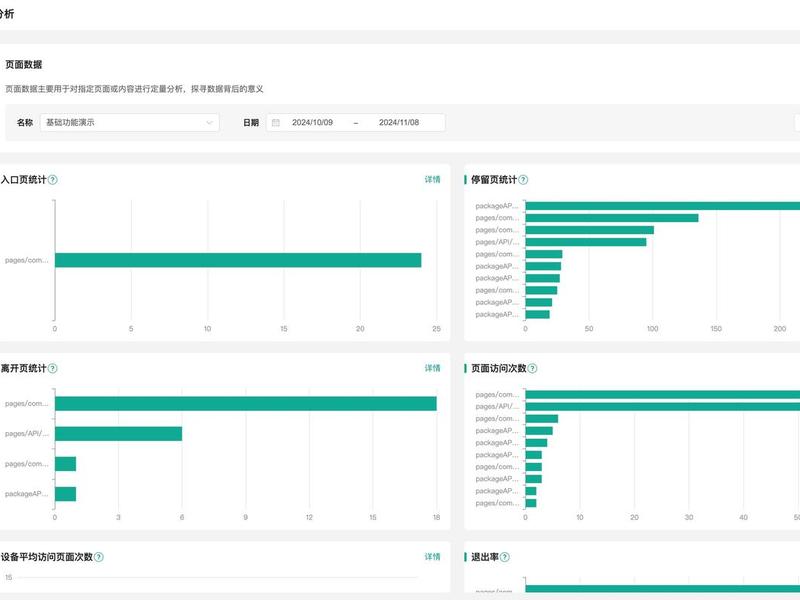This screenshot has width=800, height=600.
Task: Click the pages/com label in 入口页统计 chart
Action: [27, 260]
